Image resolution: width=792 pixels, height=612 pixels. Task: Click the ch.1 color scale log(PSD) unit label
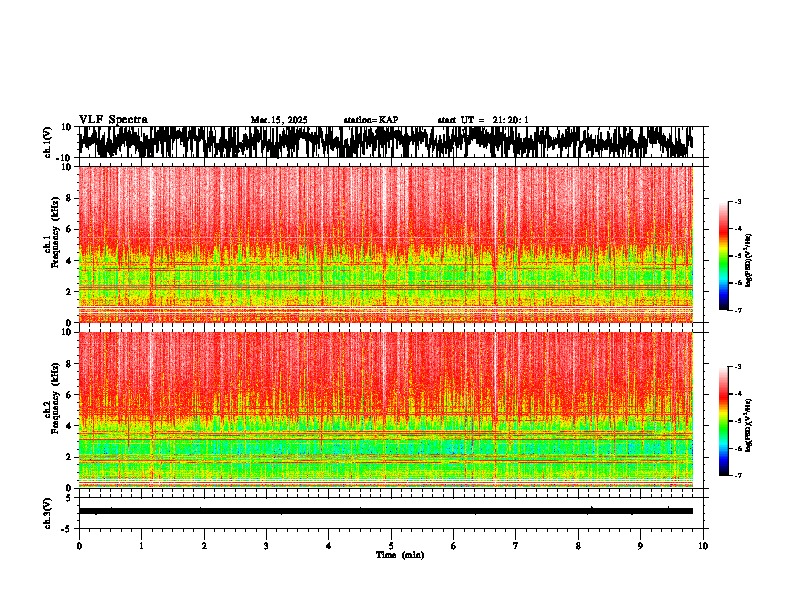click(x=748, y=260)
